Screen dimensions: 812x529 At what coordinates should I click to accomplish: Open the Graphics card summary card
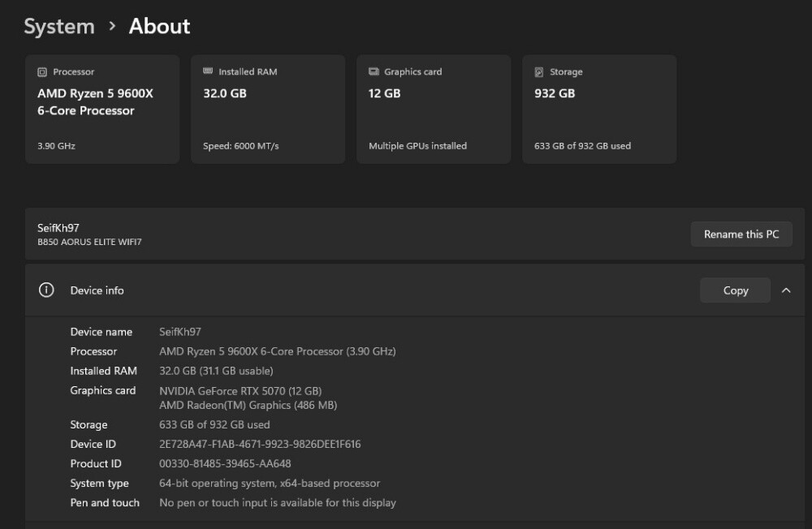coord(434,110)
